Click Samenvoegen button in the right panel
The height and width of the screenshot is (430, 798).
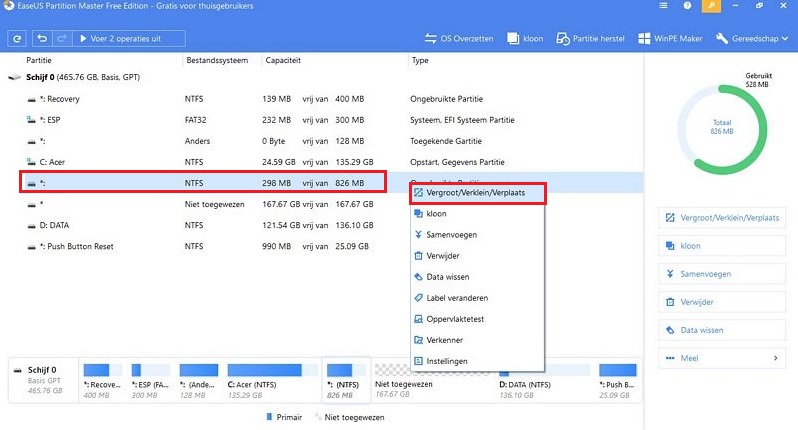pos(722,274)
